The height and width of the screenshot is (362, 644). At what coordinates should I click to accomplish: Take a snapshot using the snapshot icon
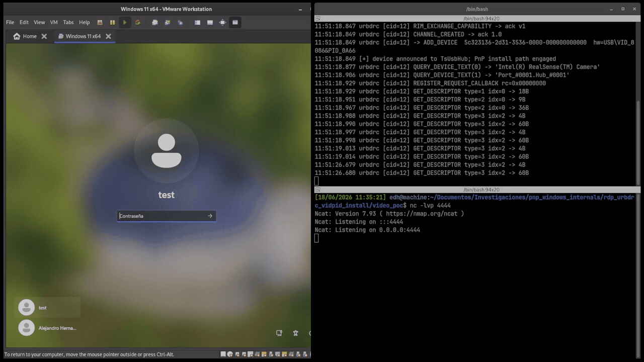pos(155,22)
